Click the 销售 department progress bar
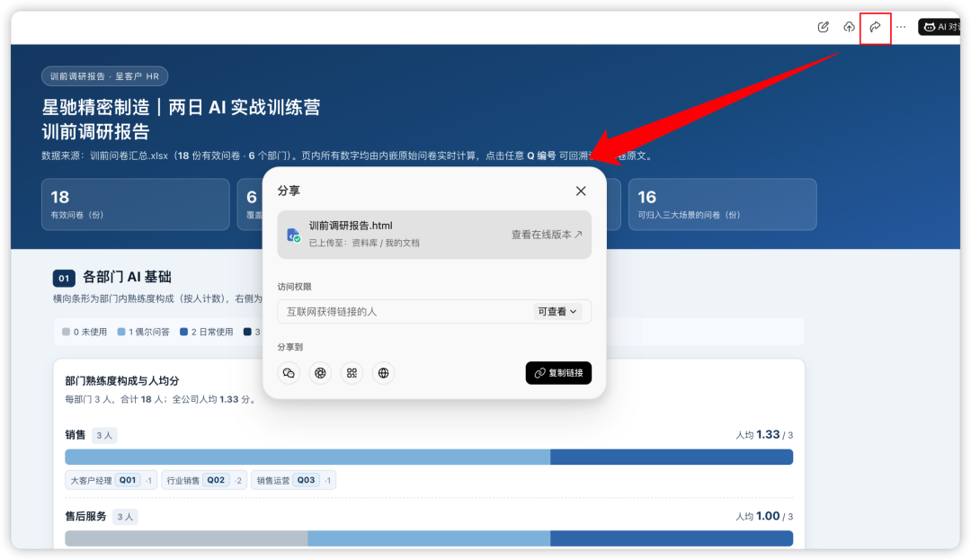Image resolution: width=971 pixels, height=560 pixels. coord(429,458)
